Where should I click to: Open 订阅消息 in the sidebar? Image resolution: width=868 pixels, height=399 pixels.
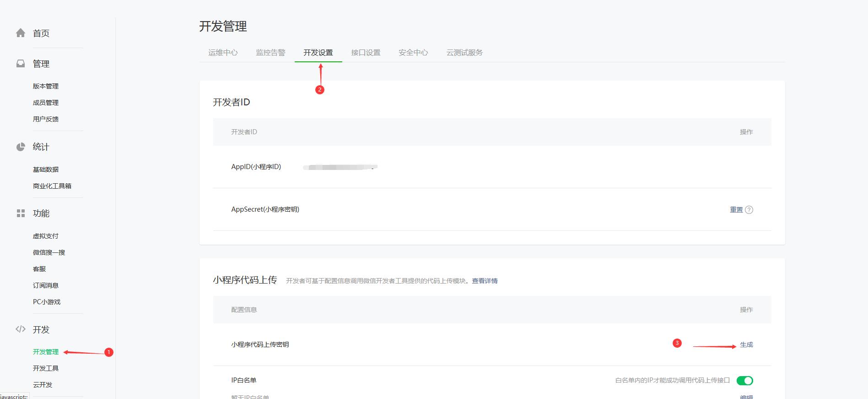pos(46,285)
